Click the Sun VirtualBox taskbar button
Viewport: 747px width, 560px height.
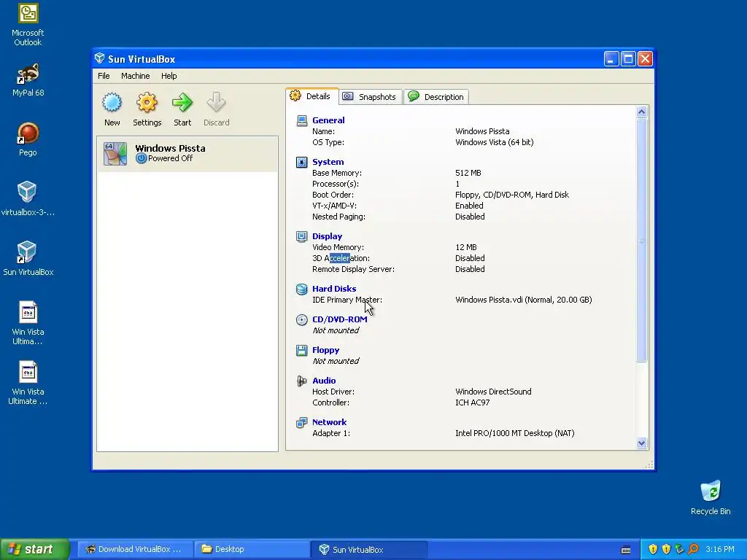point(368,549)
